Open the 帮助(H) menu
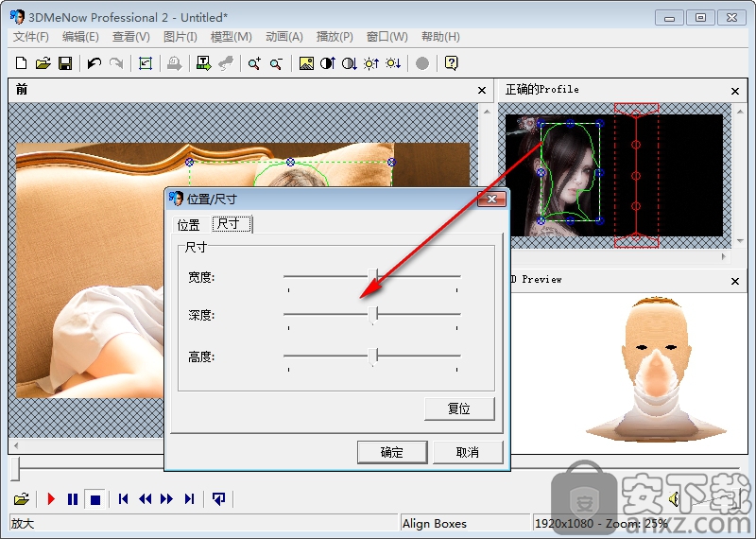Image resolution: width=756 pixels, height=539 pixels. (440, 37)
